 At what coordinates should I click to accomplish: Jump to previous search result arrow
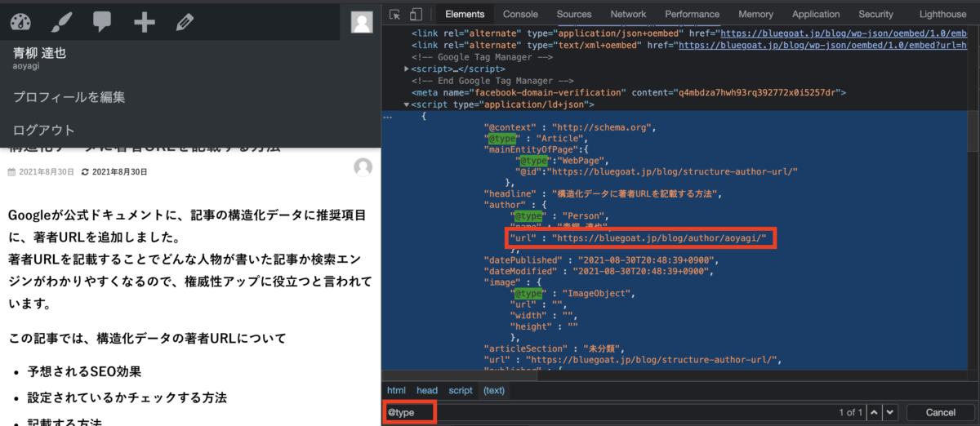[x=873, y=412]
